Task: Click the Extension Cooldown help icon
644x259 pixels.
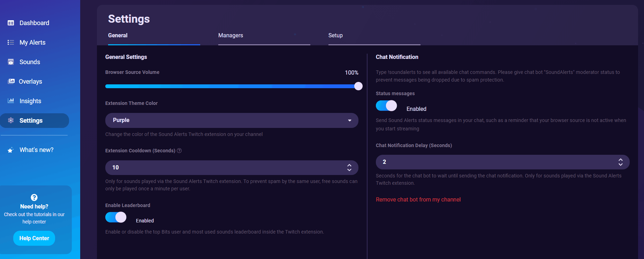Action: tap(179, 151)
